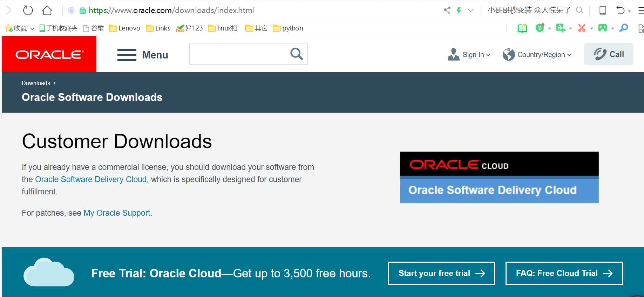644x297 pixels.
Task: Expand the Country/Region selector
Action: (x=537, y=55)
